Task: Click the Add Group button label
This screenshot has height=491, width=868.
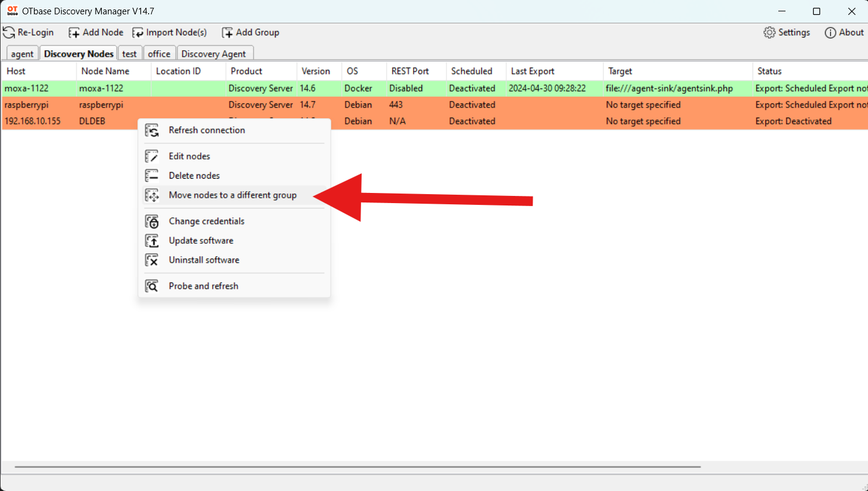Action: (x=258, y=32)
